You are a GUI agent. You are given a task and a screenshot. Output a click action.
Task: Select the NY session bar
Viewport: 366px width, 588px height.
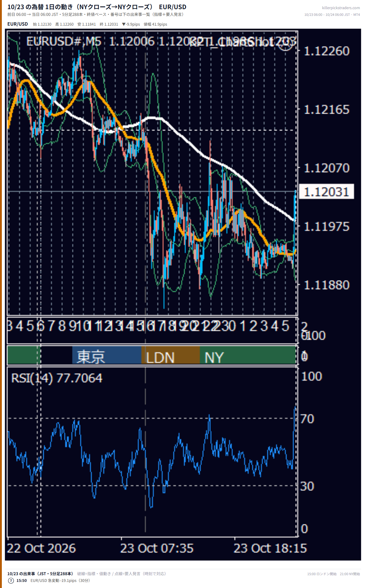coord(248,355)
